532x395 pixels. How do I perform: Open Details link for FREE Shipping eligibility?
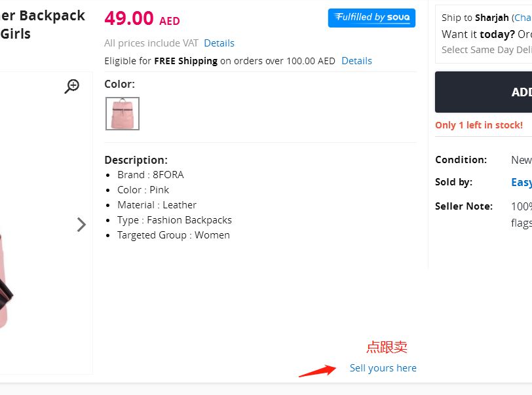356,61
